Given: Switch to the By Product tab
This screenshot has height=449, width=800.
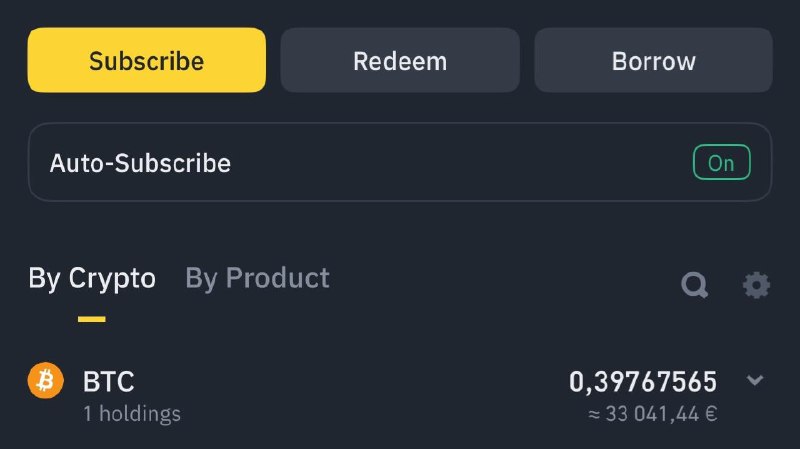Looking at the screenshot, I should click(x=257, y=279).
